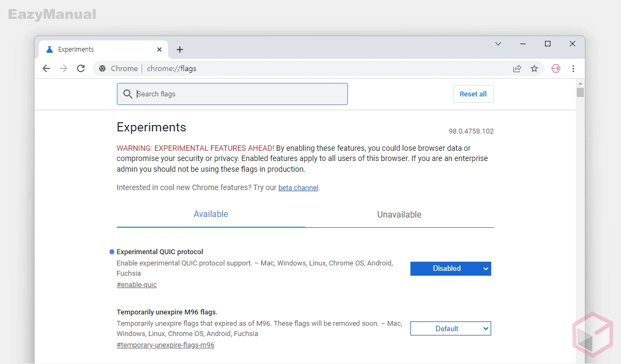Open the beta channel link
621x364 pixels.
click(298, 188)
